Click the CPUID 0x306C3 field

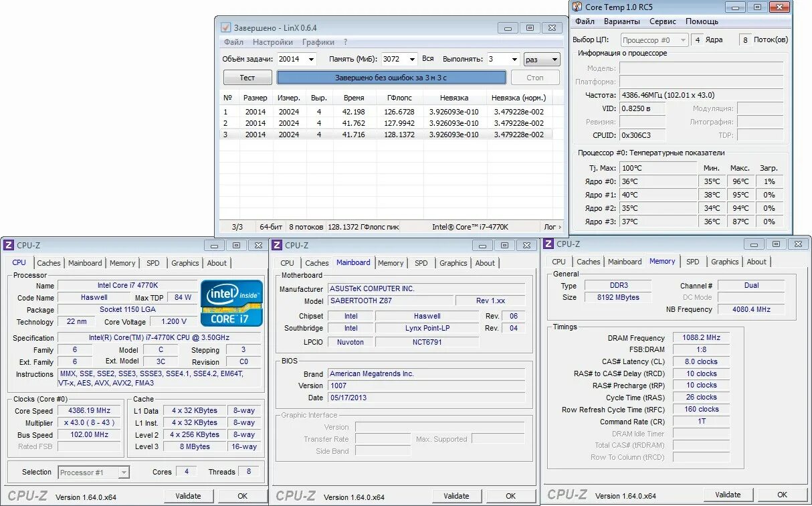point(642,135)
